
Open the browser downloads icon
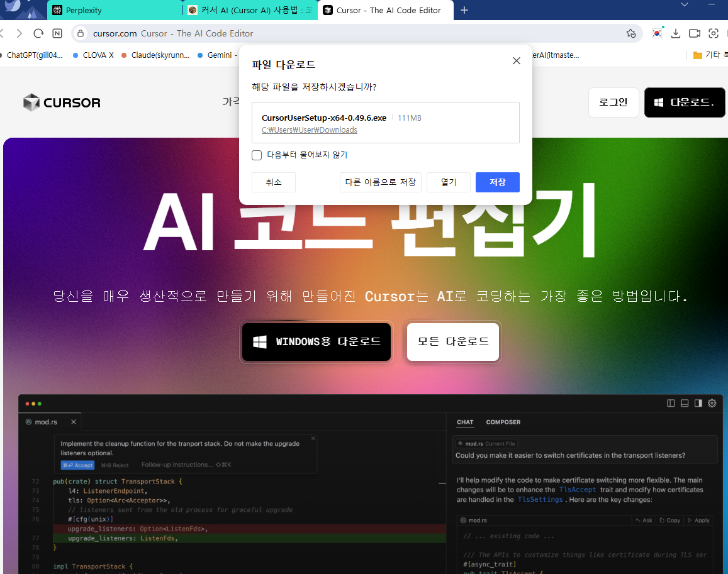pos(676,33)
